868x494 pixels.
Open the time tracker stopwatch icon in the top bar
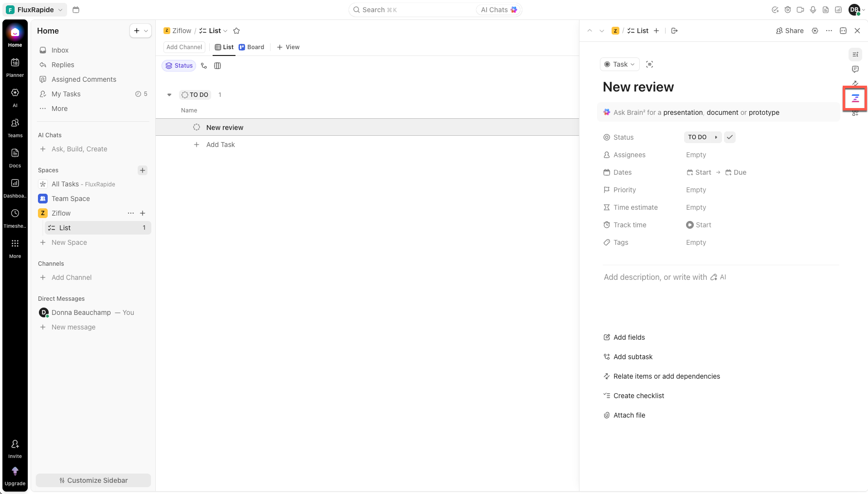pos(788,10)
